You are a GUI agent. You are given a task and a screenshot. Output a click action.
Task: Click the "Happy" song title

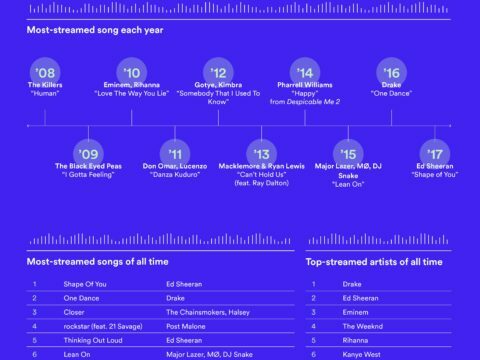coord(305,93)
